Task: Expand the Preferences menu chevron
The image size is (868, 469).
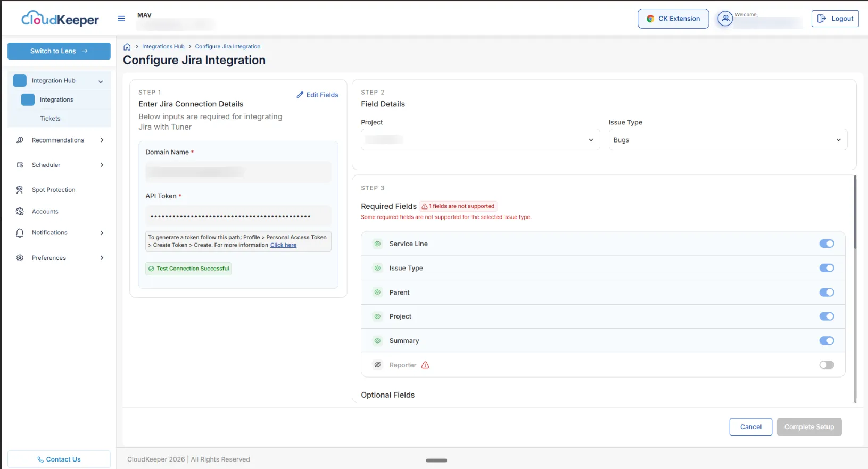Action: coord(102,258)
